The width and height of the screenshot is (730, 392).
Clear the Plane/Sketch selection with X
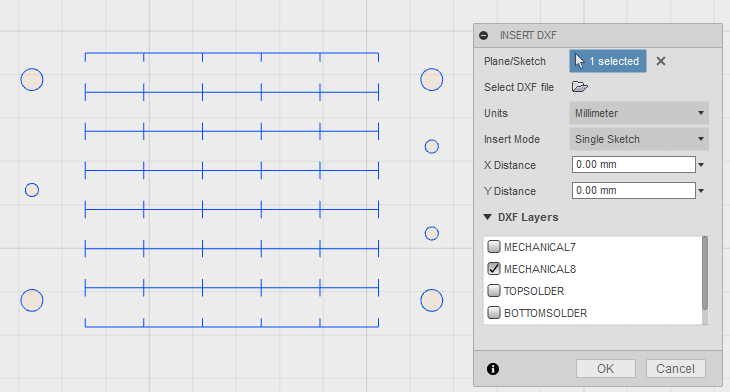661,61
